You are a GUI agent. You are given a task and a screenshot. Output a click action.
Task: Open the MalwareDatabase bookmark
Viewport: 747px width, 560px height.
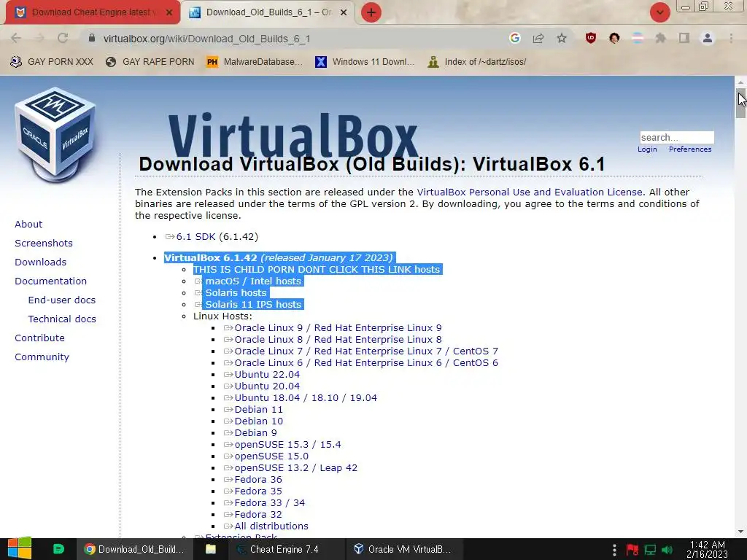[255, 62]
